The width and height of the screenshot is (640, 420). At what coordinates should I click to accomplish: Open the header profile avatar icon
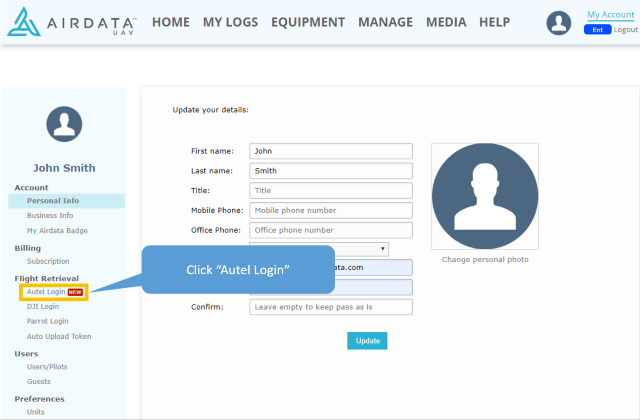pos(558,23)
